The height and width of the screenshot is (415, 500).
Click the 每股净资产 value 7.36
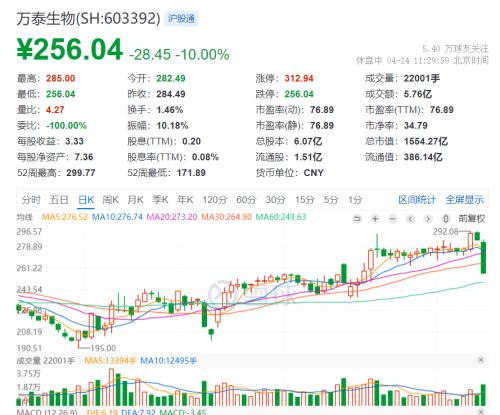tap(84, 157)
